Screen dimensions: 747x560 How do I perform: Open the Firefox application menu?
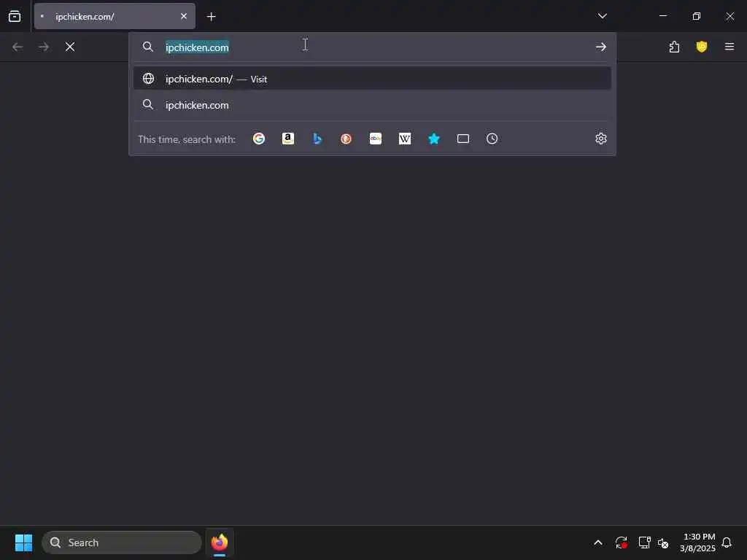point(729,47)
